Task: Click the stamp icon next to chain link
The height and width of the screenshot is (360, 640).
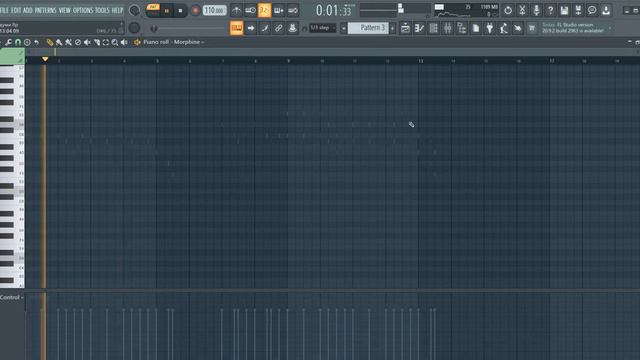Action: click(292, 28)
